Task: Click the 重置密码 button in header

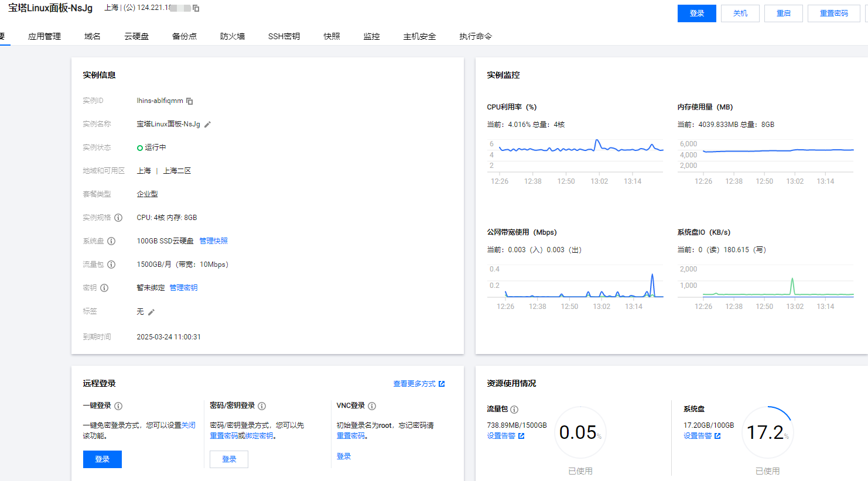Action: click(x=833, y=13)
